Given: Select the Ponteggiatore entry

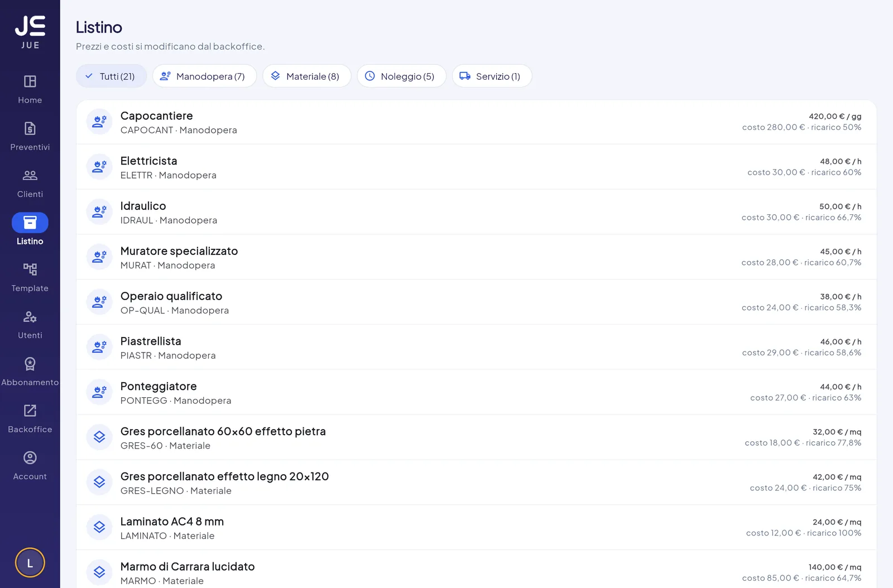Looking at the screenshot, I should click(x=159, y=387).
